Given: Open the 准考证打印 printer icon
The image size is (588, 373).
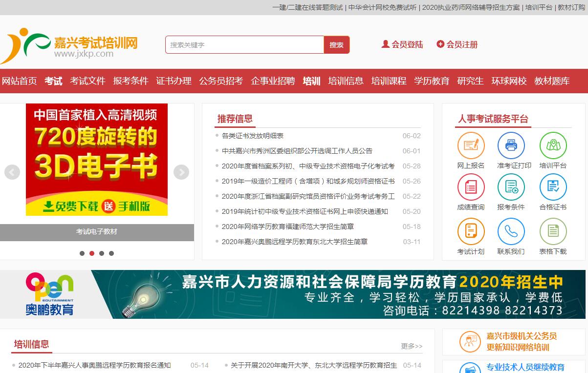Looking at the screenshot, I should [x=511, y=146].
